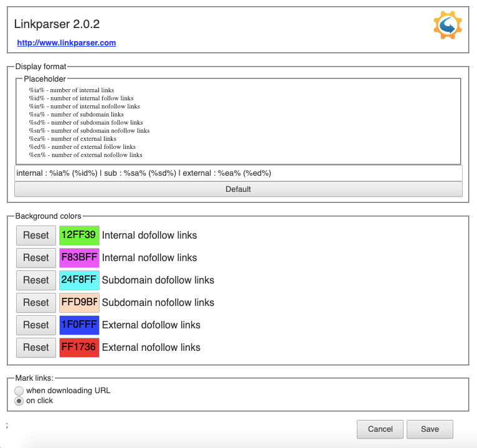Click the 'Subdomain dofollow links' label
The width and height of the screenshot is (477, 448).
pyautogui.click(x=158, y=280)
